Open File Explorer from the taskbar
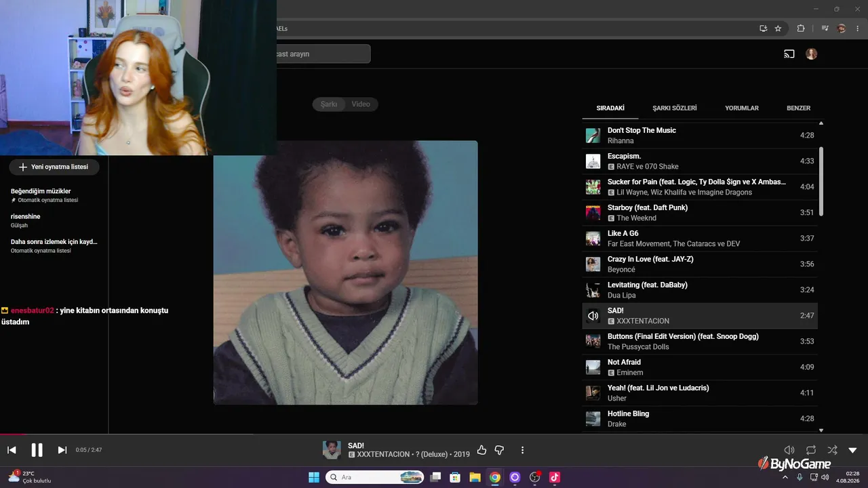This screenshot has width=868, height=488. pyautogui.click(x=475, y=477)
